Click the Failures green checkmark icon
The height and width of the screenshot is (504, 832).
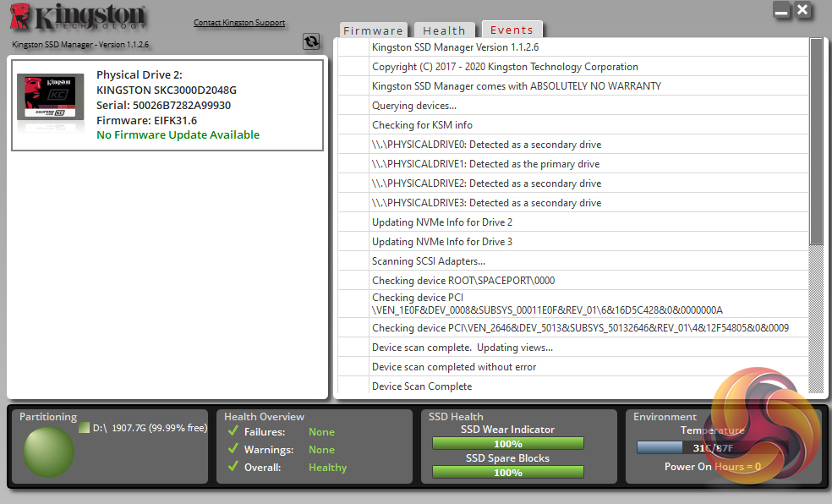click(233, 430)
